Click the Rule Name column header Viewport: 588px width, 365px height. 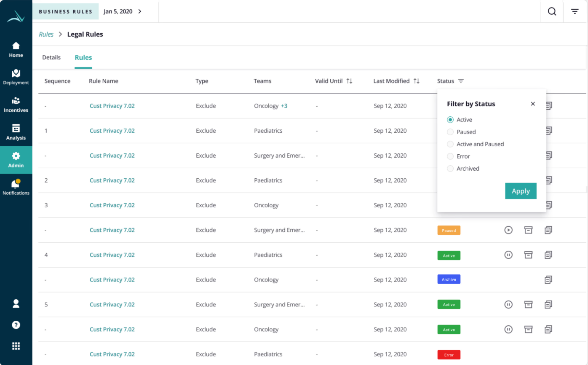click(x=104, y=81)
